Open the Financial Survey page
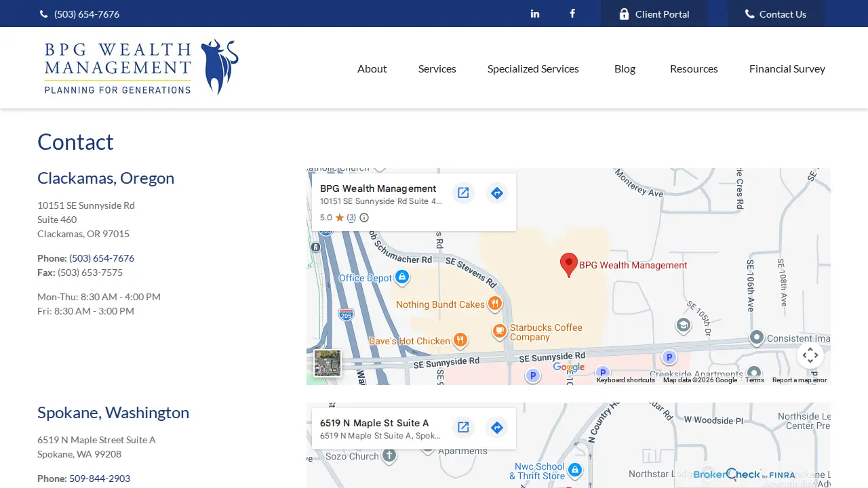Image resolution: width=868 pixels, height=488 pixels. pyautogui.click(x=787, y=68)
